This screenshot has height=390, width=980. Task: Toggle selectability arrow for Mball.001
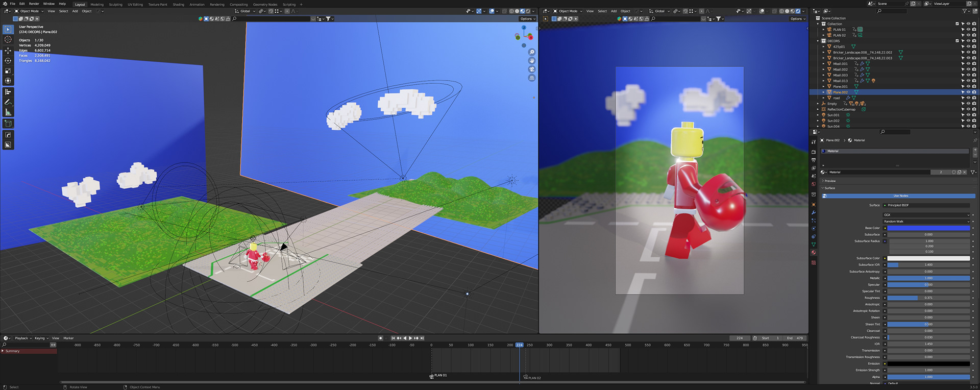coord(963,64)
